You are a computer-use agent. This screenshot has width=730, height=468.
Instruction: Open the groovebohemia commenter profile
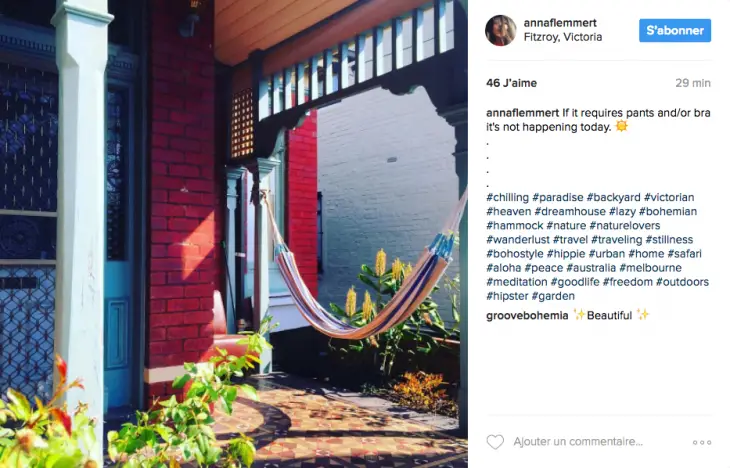[527, 316]
